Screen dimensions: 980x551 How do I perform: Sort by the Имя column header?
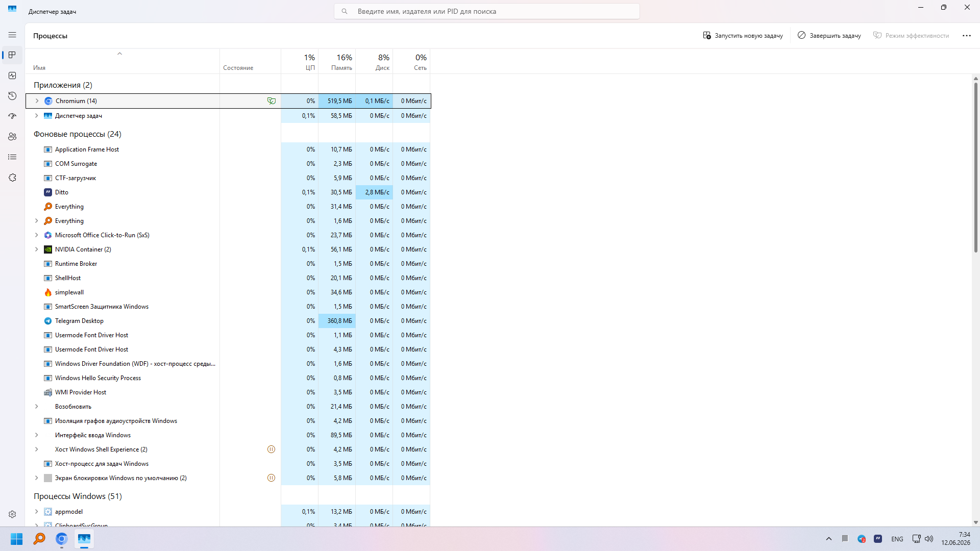(122, 62)
